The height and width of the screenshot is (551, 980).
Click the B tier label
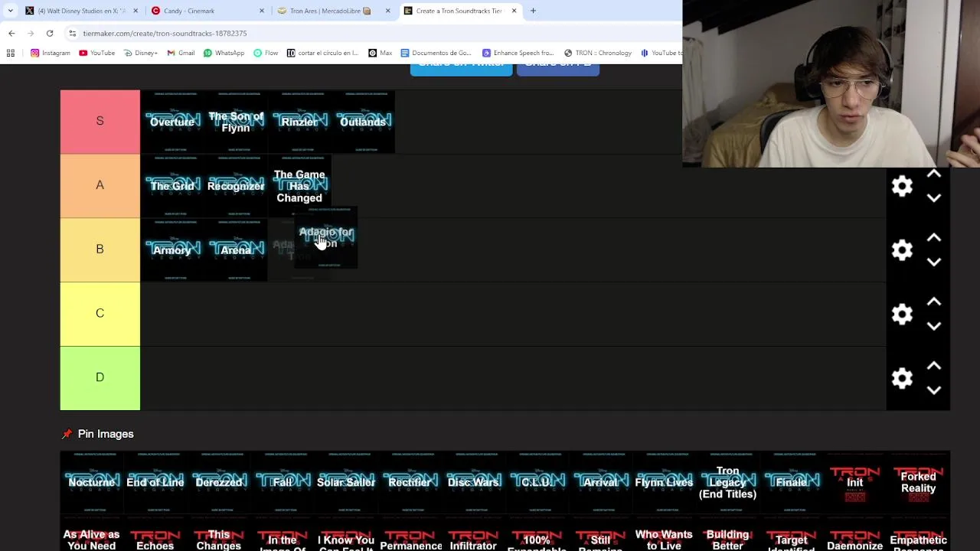pyautogui.click(x=100, y=249)
